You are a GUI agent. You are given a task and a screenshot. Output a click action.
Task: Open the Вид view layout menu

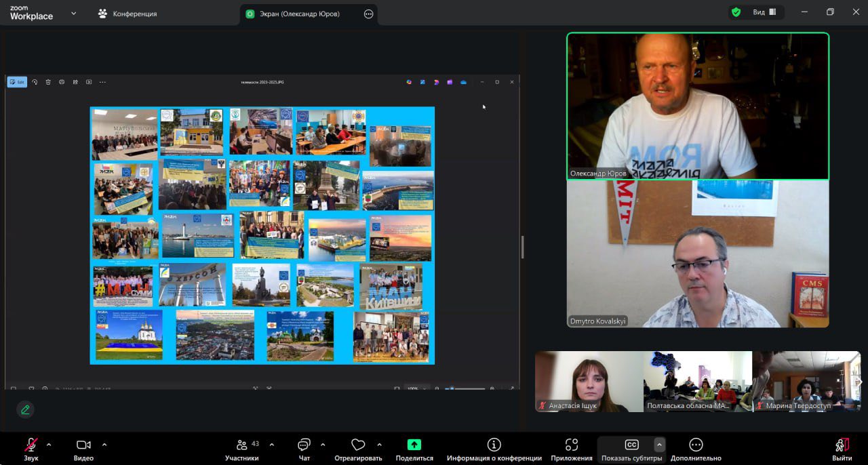pos(764,12)
